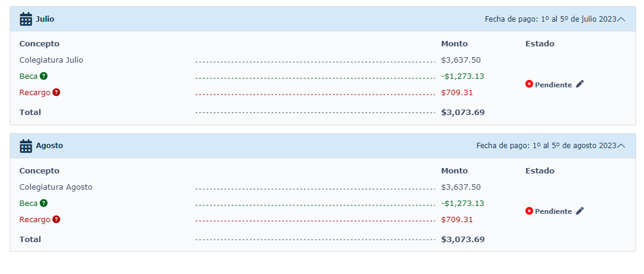Click the calendar icon next to Julio
Viewport: 644px width, 274px height.
coord(26,19)
